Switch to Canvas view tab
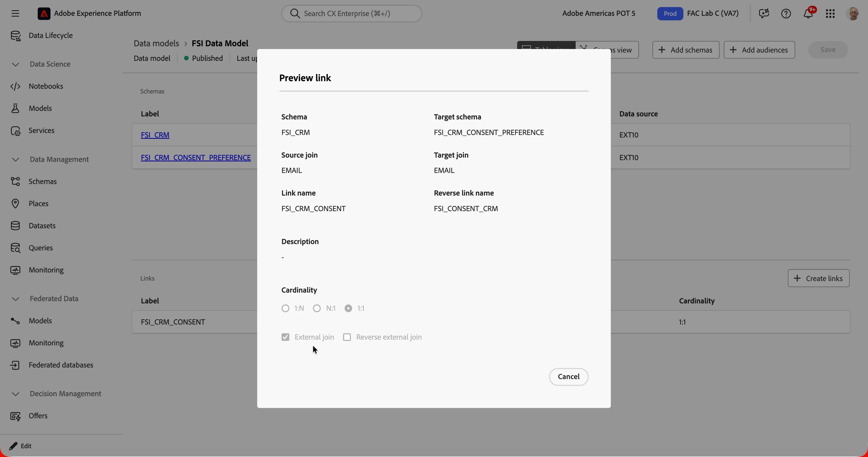This screenshot has width=868, height=457. [x=607, y=50]
